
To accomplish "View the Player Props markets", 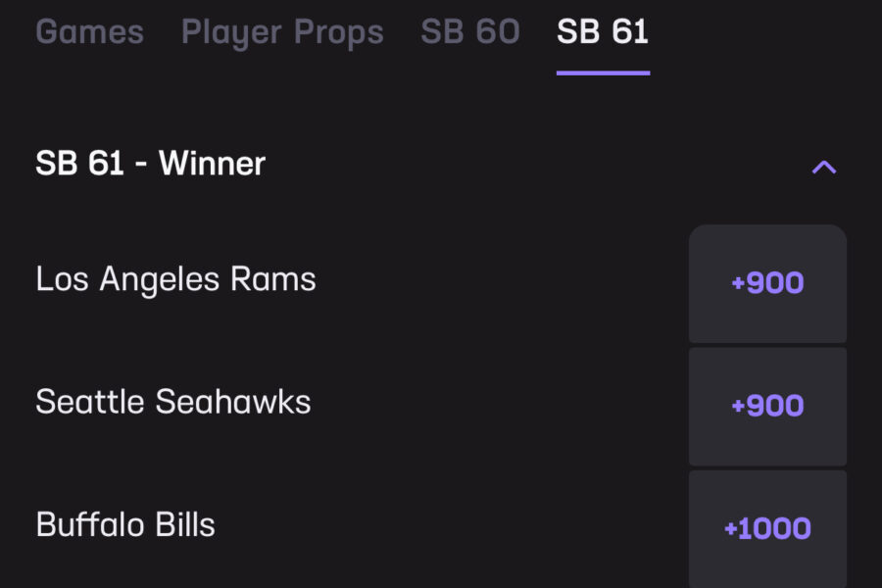I will pos(282,32).
